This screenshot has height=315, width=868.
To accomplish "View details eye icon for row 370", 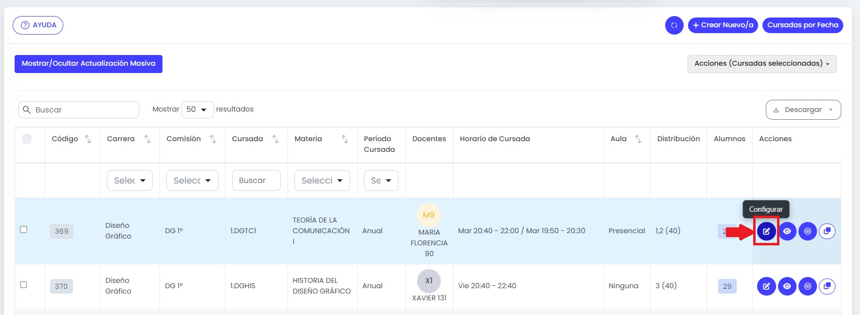I will click(x=787, y=286).
